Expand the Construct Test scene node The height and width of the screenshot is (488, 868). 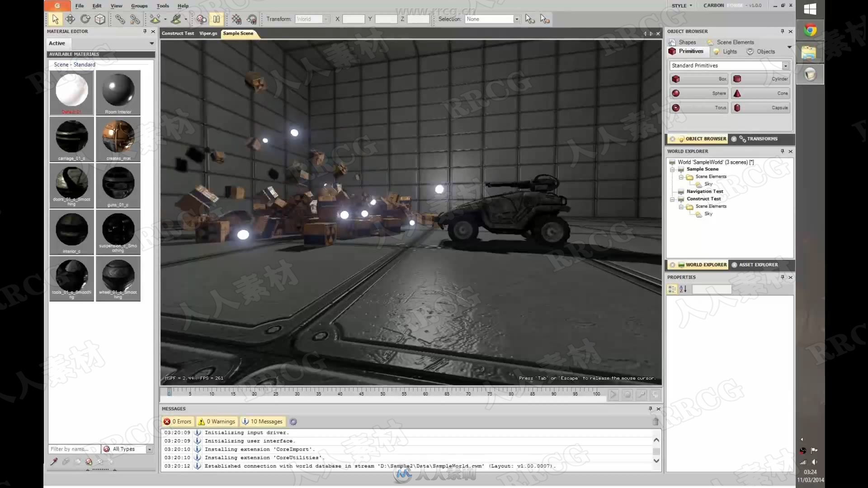tap(672, 198)
